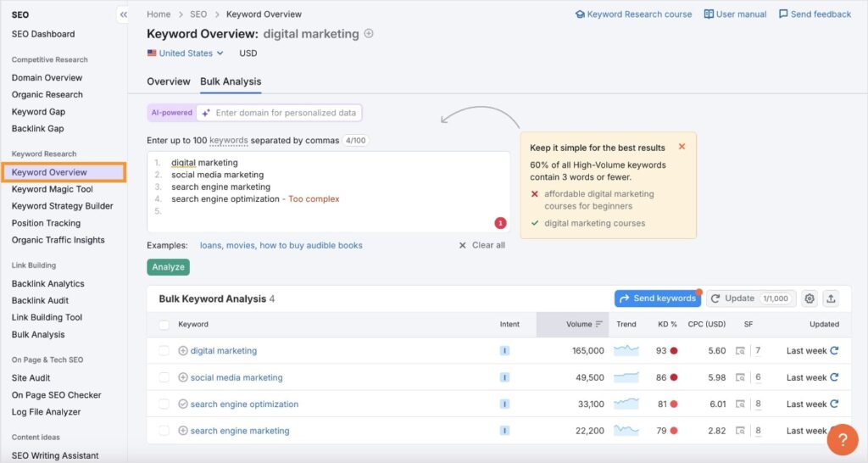Image resolution: width=868 pixels, height=463 pixels.
Task: Click the intent badge for digital marketing
Action: (504, 350)
